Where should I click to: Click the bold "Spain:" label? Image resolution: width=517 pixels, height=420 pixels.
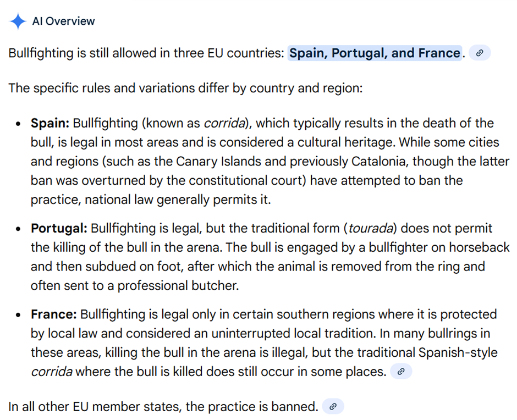[50, 123]
